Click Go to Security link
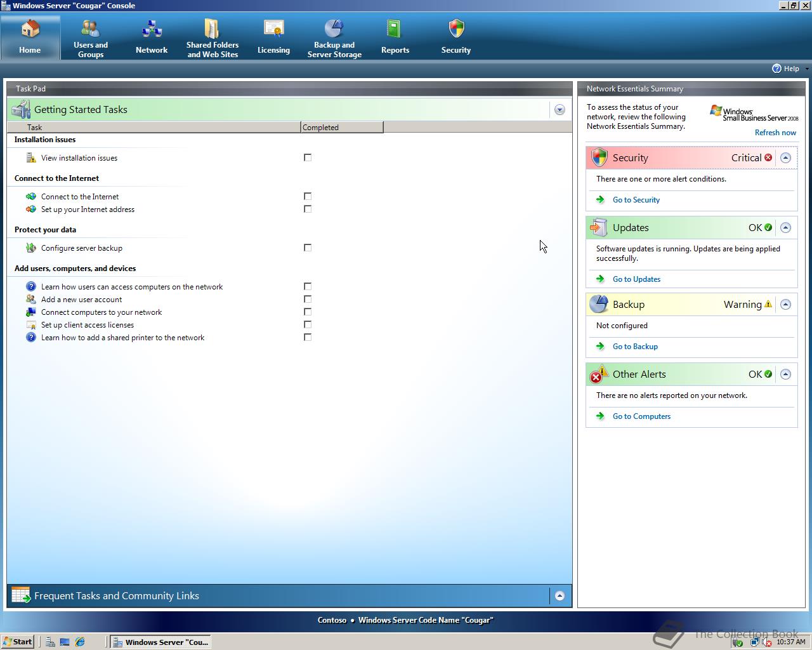Screen dimensions: 812x650 [636, 200]
